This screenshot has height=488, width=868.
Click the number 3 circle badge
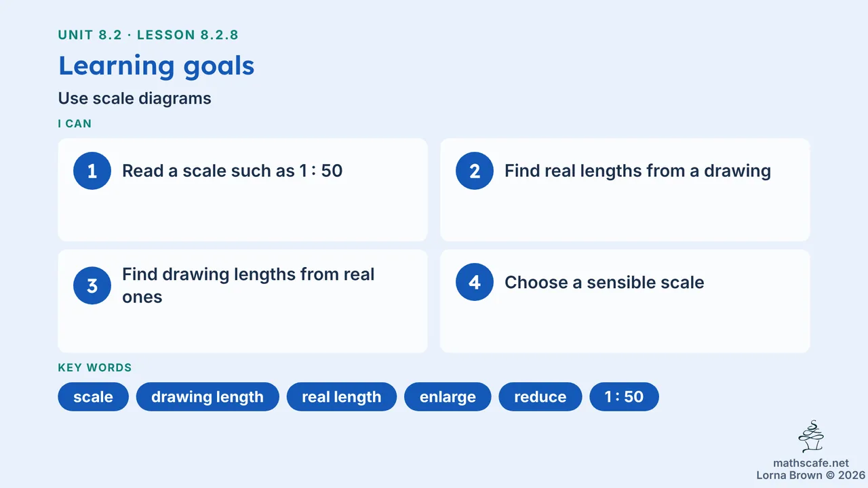tap(92, 285)
